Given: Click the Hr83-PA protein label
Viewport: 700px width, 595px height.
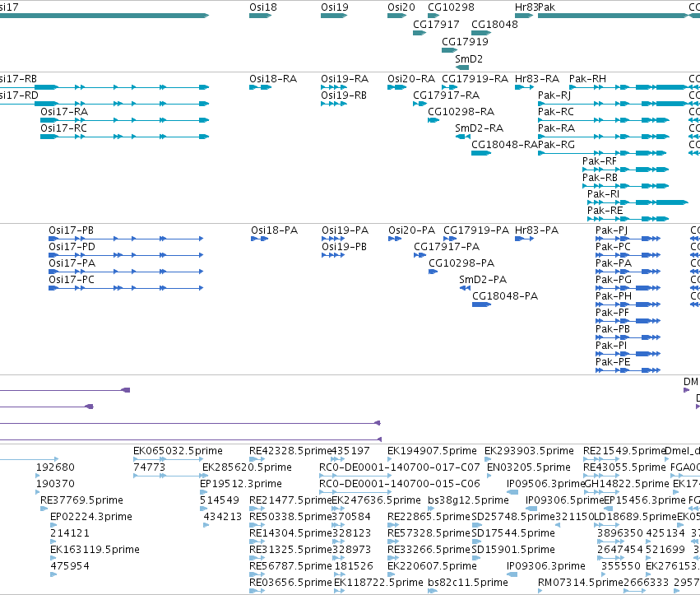Looking at the screenshot, I should (x=536, y=231).
